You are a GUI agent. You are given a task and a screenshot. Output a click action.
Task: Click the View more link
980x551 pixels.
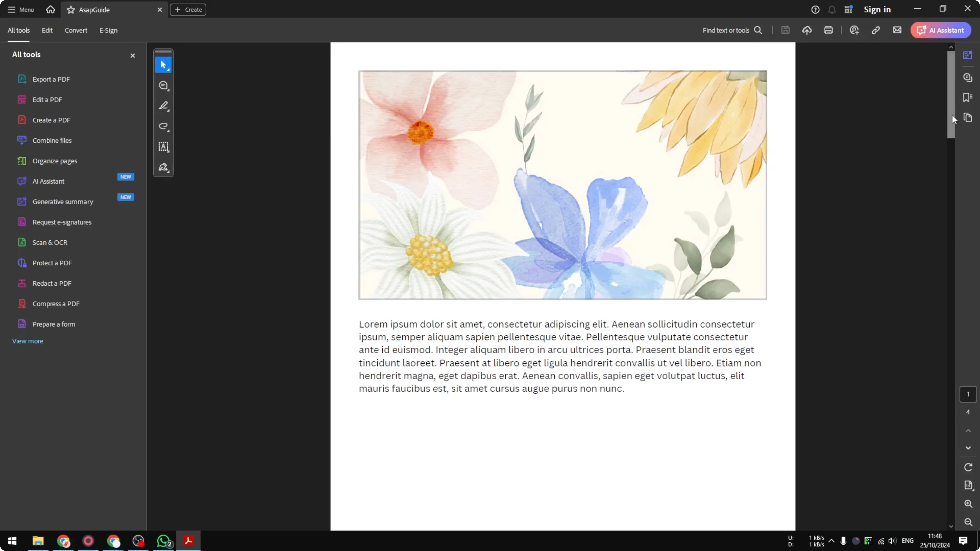27,341
